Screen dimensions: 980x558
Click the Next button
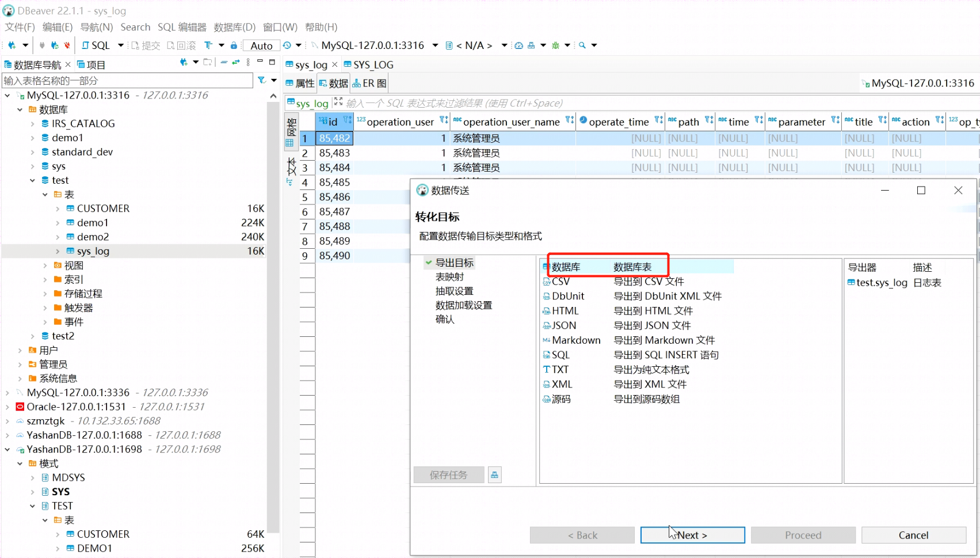tap(692, 535)
